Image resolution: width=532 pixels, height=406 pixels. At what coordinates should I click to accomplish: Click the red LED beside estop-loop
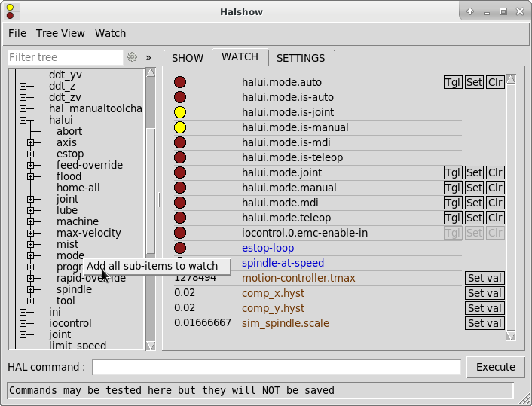[x=180, y=248]
